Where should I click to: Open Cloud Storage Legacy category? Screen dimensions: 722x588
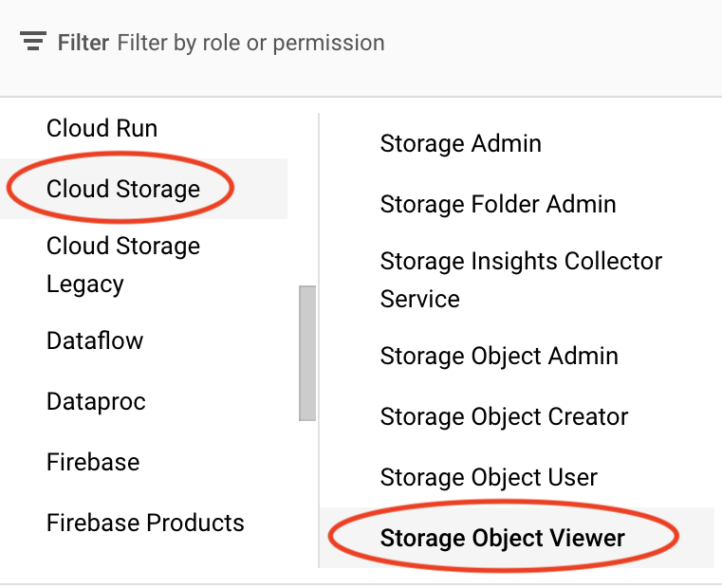[123, 265]
